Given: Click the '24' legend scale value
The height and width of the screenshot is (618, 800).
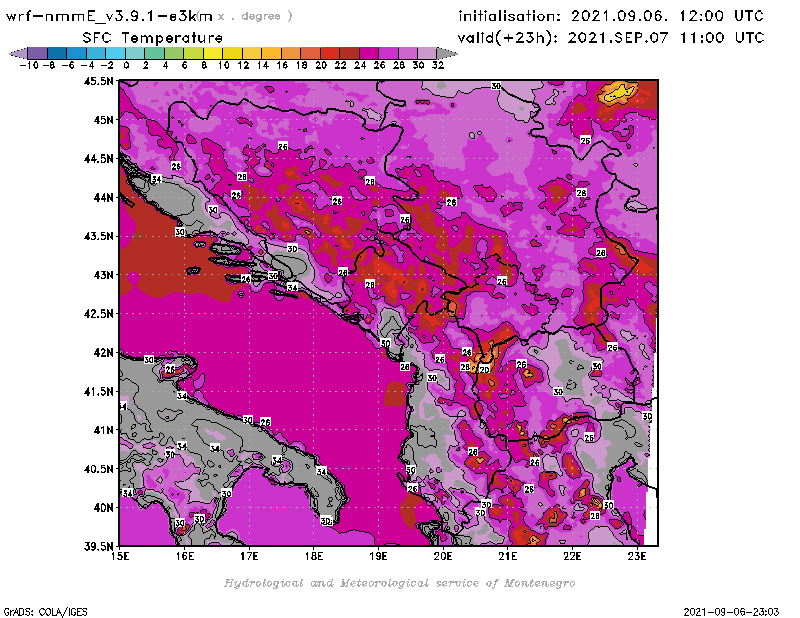Looking at the screenshot, I should (360, 65).
